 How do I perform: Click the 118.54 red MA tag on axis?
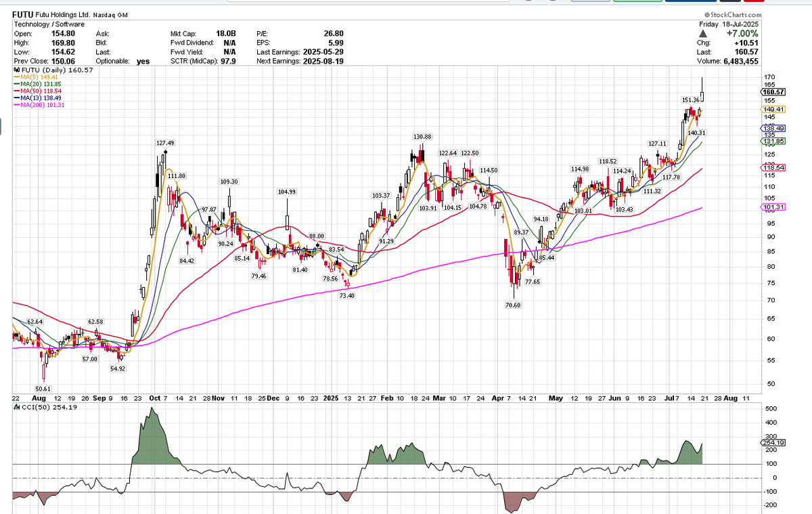coord(773,167)
